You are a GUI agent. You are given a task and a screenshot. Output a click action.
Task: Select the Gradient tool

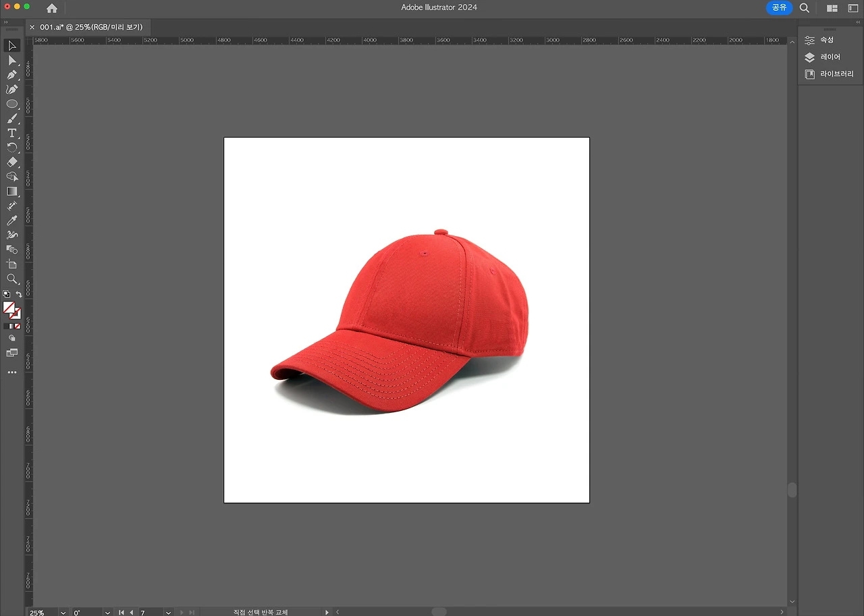pyautogui.click(x=12, y=192)
